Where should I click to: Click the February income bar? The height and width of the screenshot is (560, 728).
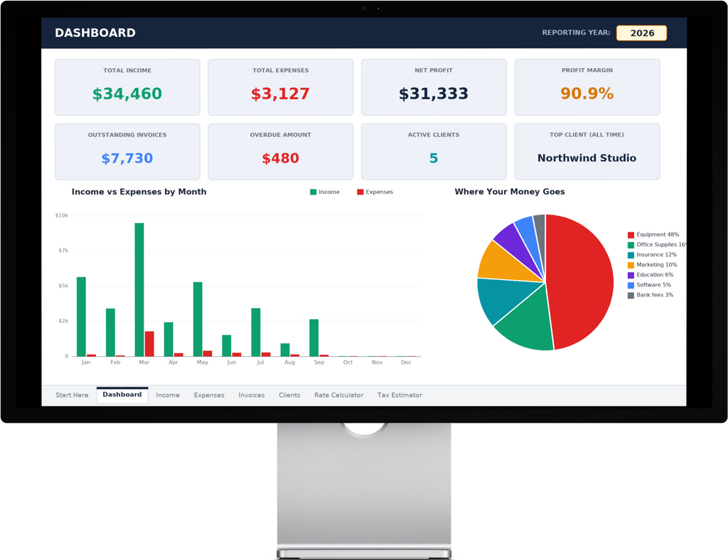110,333
